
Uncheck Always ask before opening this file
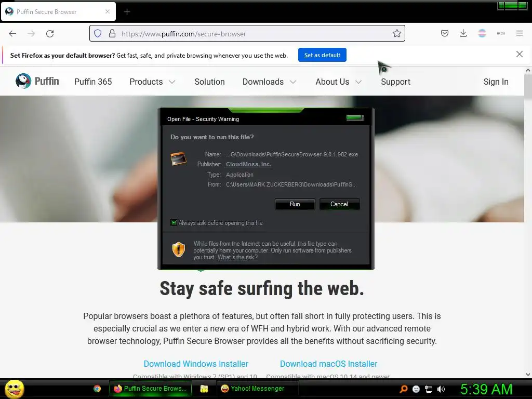coord(174,222)
